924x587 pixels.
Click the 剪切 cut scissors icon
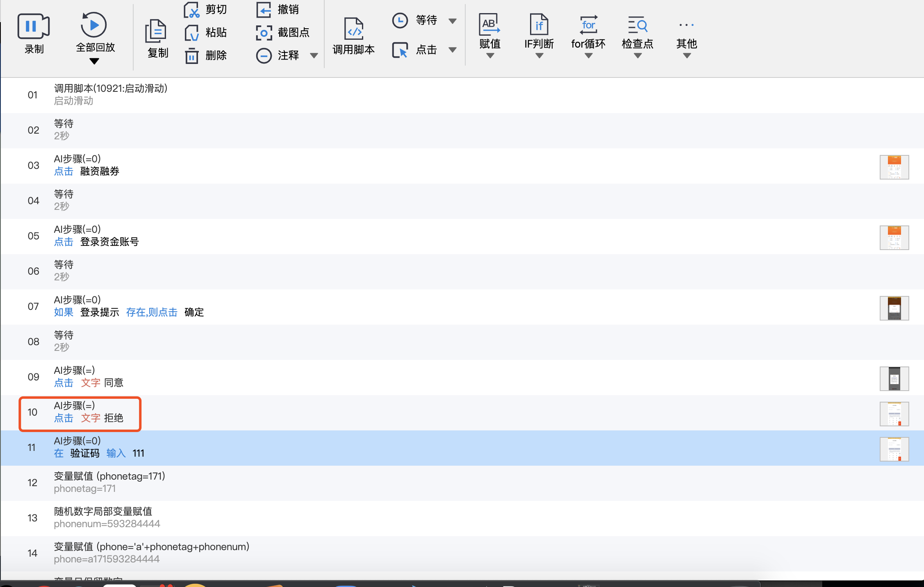(x=191, y=10)
